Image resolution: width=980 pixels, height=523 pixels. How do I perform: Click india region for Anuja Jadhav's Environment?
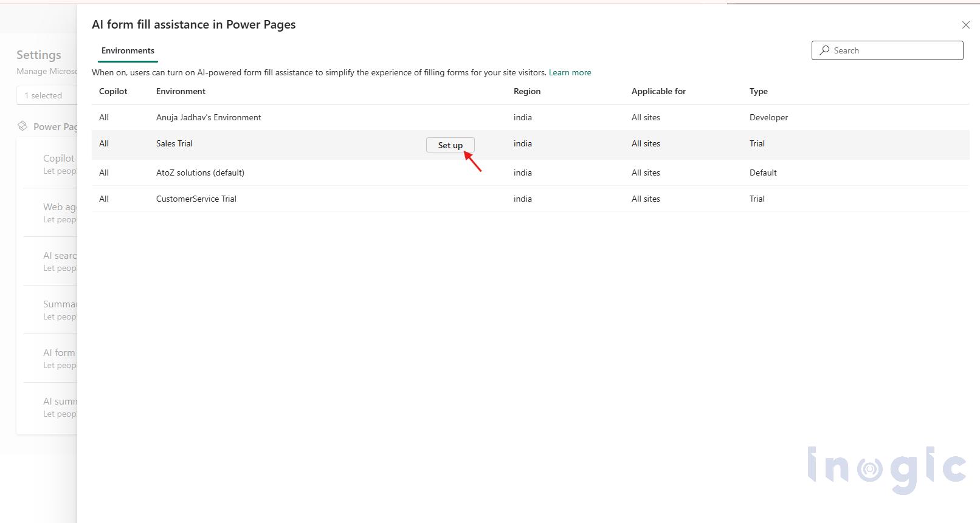point(523,117)
